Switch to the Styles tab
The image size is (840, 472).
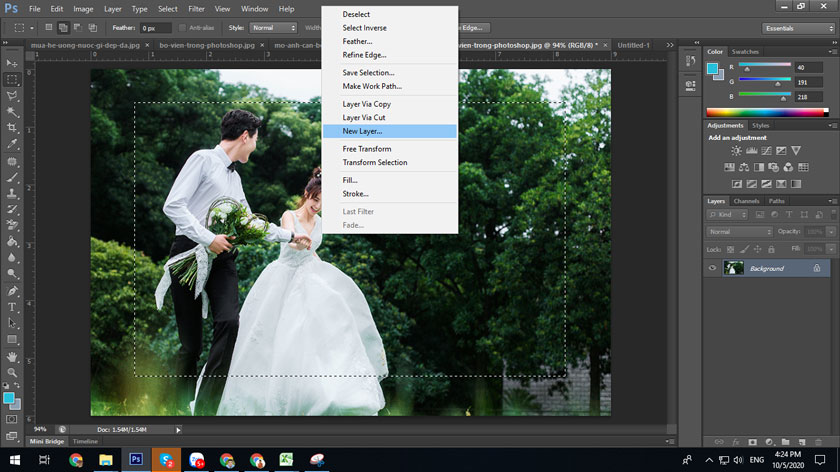tap(760, 126)
